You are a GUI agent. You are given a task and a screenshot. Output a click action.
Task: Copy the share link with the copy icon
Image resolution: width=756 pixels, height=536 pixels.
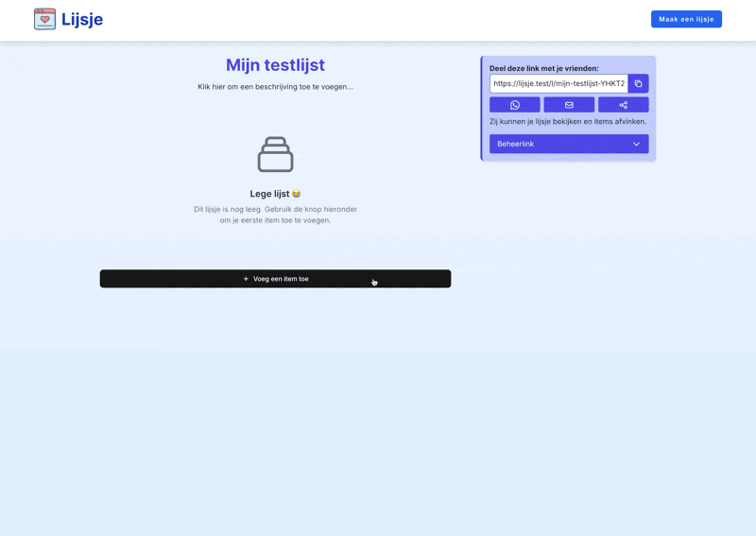639,83
